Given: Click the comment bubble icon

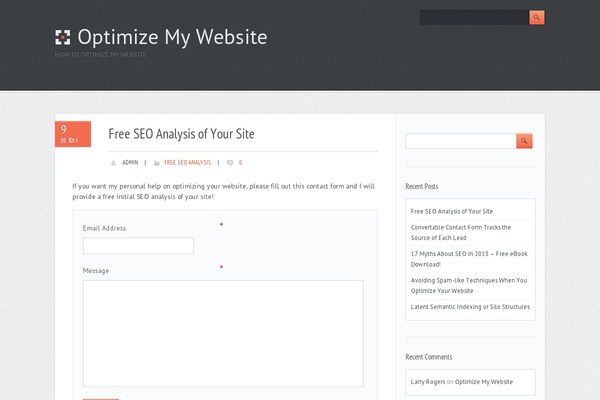Looking at the screenshot, I should point(230,163).
